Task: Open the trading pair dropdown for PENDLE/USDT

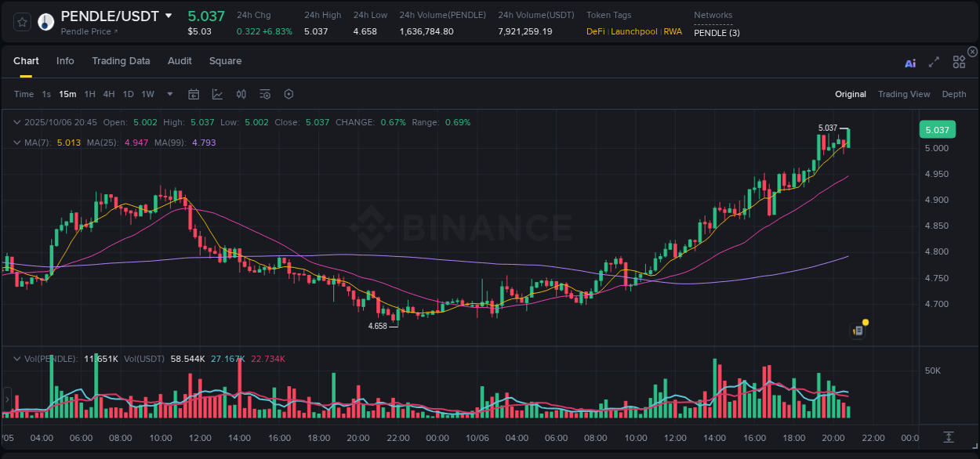Action: tap(168, 15)
